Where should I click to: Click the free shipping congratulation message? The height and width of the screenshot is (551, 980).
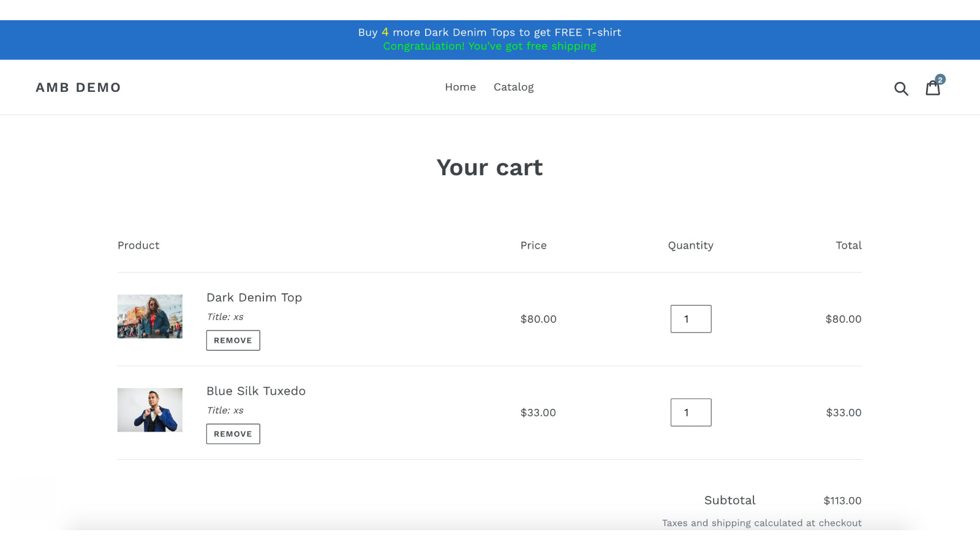coord(489,47)
